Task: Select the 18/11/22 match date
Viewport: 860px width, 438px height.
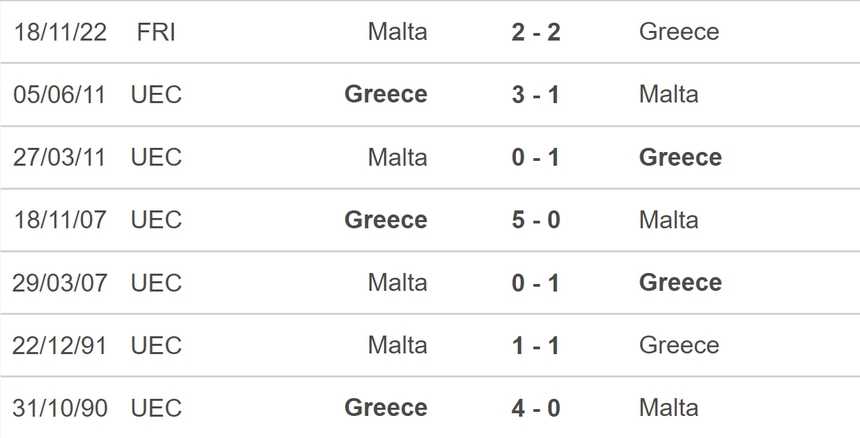Action: [60, 32]
